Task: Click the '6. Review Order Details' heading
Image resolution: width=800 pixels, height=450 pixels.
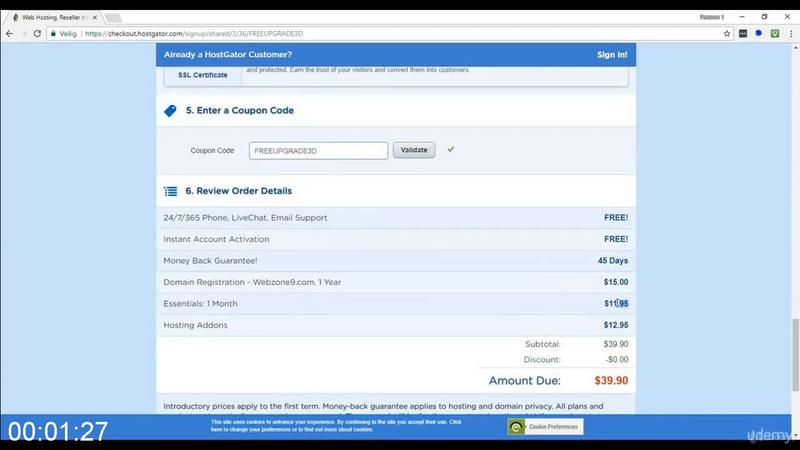Action: click(239, 191)
